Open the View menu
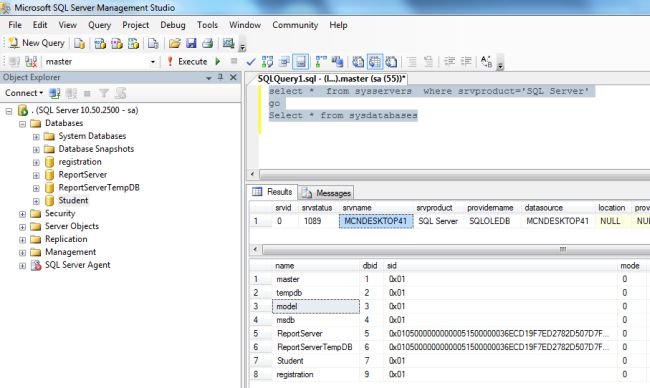The width and height of the screenshot is (650, 388). (x=68, y=25)
